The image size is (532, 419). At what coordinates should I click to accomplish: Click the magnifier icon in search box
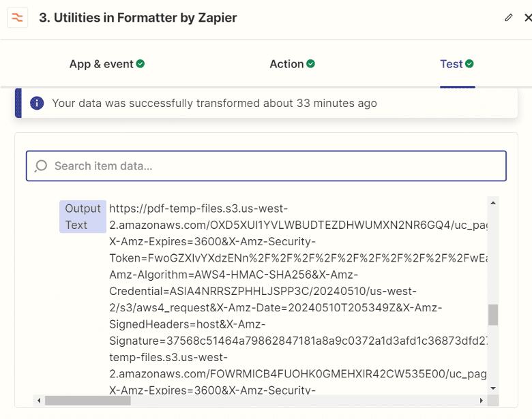tap(41, 166)
